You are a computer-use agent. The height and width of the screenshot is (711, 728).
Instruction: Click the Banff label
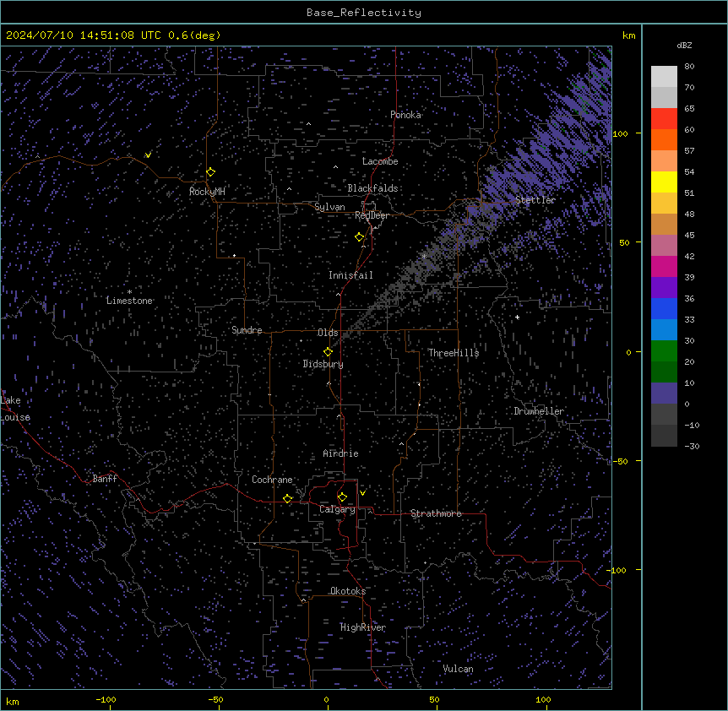105,479
